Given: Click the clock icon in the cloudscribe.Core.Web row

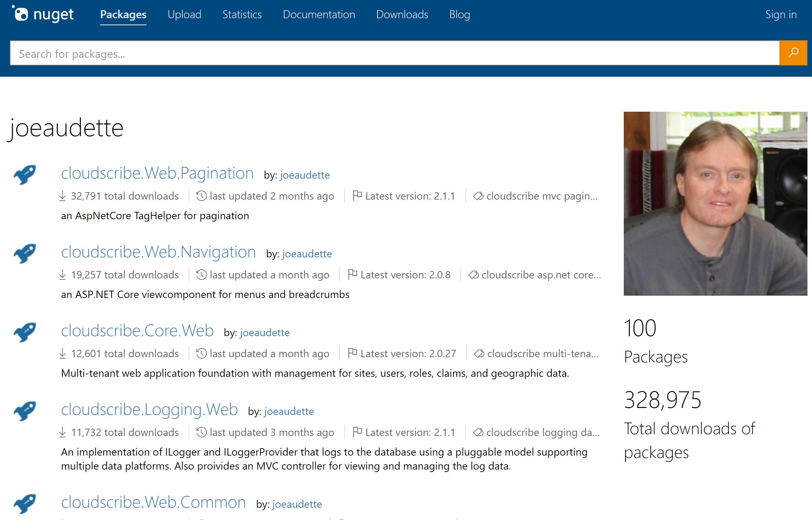Looking at the screenshot, I should pyautogui.click(x=202, y=353).
